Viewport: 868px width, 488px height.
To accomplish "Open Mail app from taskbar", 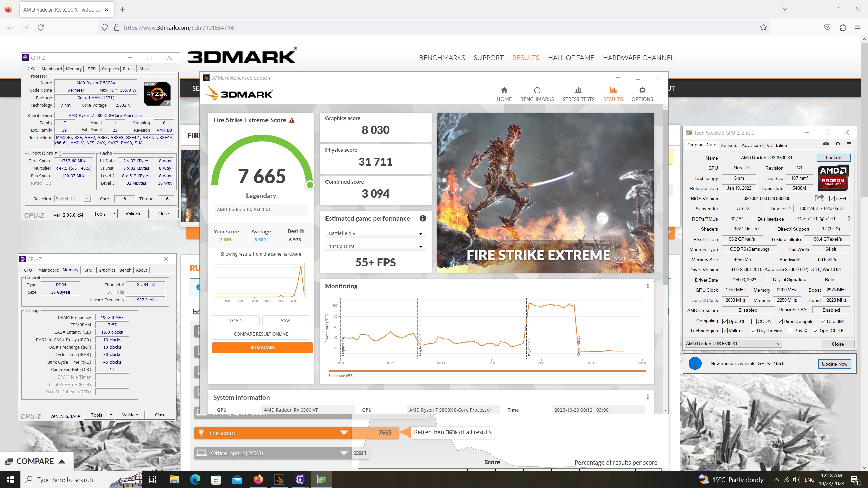I will [237, 480].
